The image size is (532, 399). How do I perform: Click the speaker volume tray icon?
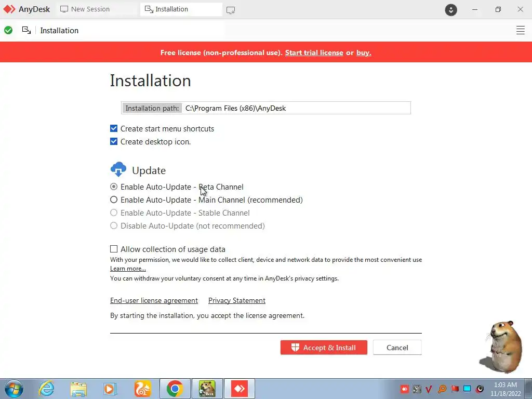tap(480, 389)
